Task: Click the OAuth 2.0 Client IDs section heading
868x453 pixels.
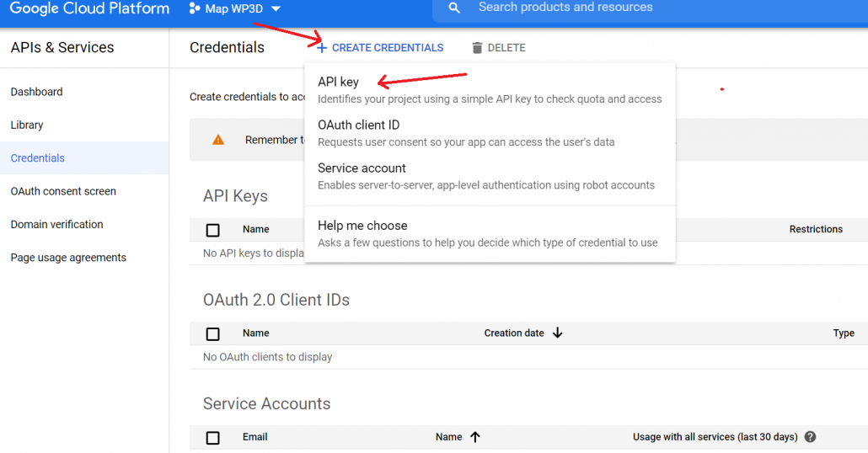Action: [x=276, y=300]
